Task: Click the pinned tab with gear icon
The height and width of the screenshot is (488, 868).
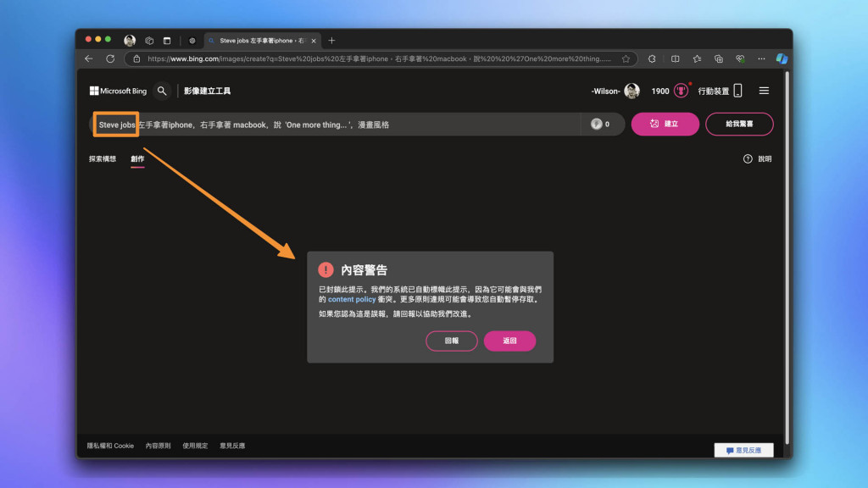Action: (192, 41)
